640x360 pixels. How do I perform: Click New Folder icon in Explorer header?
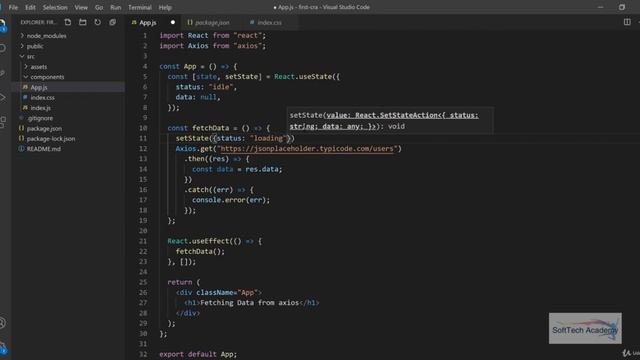[x=83, y=22]
